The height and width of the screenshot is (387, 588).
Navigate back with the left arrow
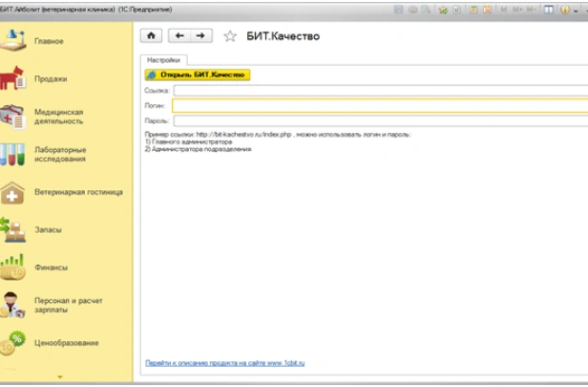coord(178,36)
